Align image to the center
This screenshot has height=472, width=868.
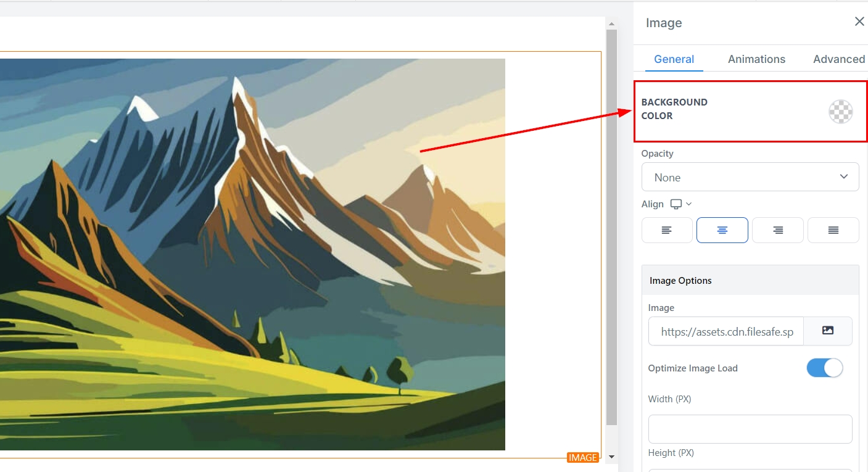[x=722, y=230]
